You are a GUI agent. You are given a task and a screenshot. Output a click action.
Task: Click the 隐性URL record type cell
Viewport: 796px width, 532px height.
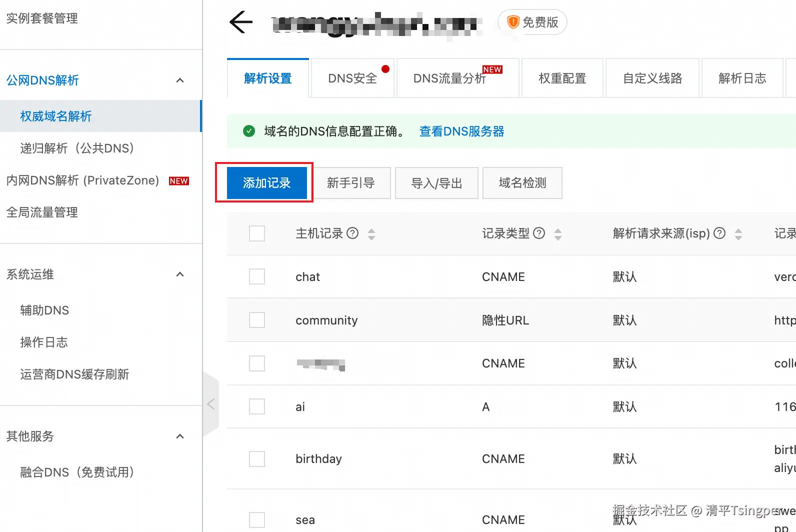(x=505, y=320)
